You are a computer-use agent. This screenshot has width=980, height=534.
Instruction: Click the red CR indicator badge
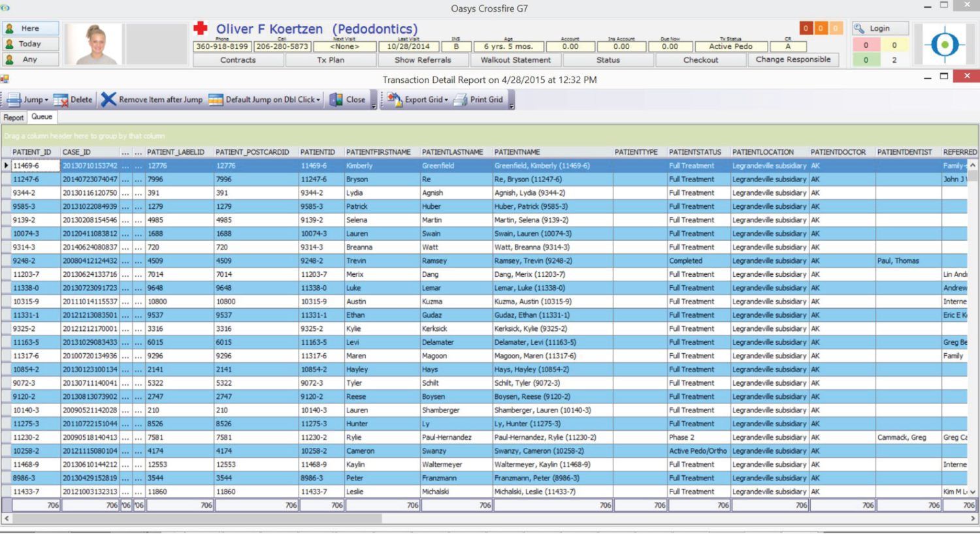point(808,28)
